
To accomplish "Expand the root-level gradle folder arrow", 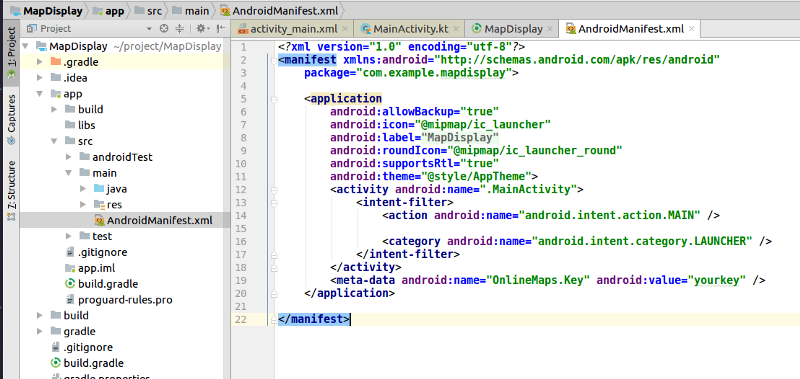I will 40,331.
